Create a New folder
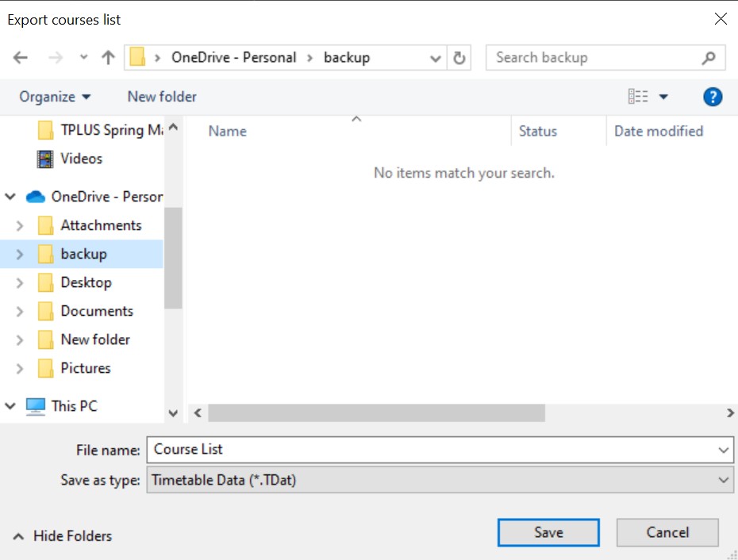This screenshot has width=738, height=560. tap(161, 96)
